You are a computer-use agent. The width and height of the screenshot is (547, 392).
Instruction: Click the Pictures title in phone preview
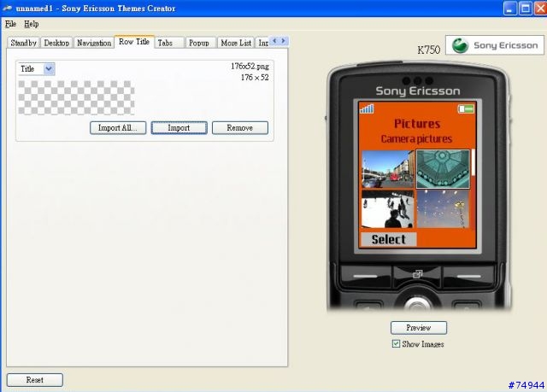pyautogui.click(x=417, y=123)
